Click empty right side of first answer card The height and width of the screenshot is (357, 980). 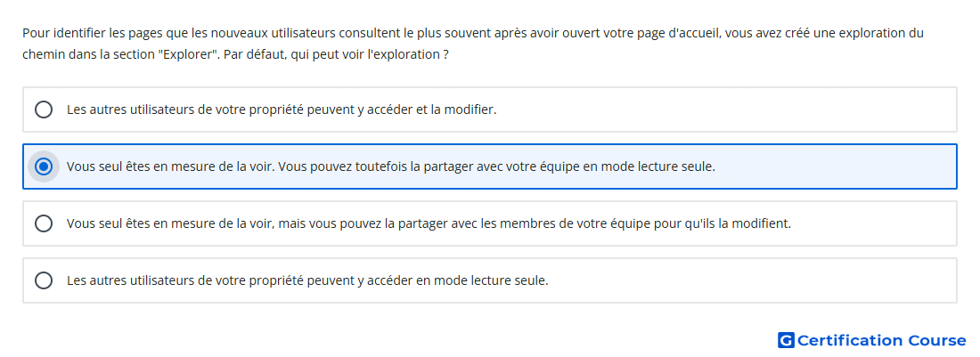coord(725,110)
